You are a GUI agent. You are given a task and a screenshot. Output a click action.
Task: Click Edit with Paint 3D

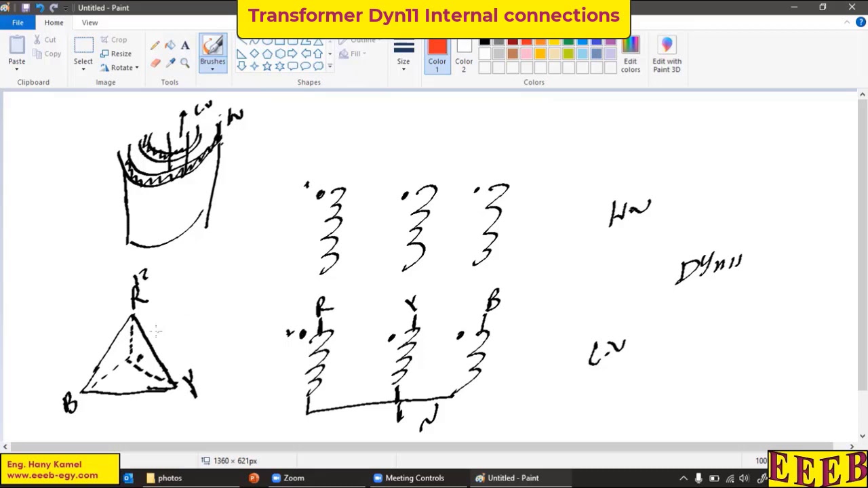pyautogui.click(x=667, y=56)
